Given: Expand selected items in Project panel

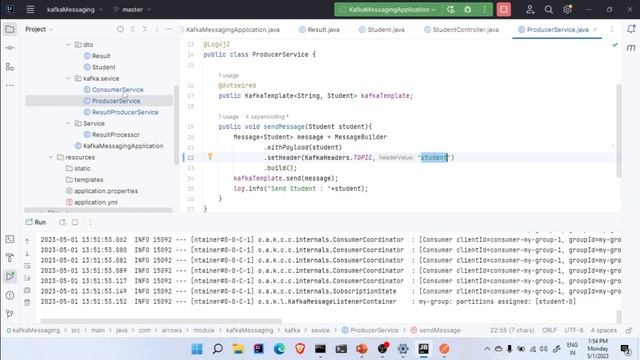Looking at the screenshot, I should pyautogui.click(x=132, y=29).
